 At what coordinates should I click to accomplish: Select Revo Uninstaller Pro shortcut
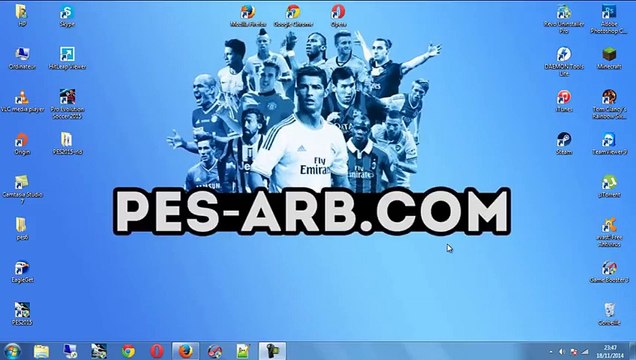[x=564, y=19]
